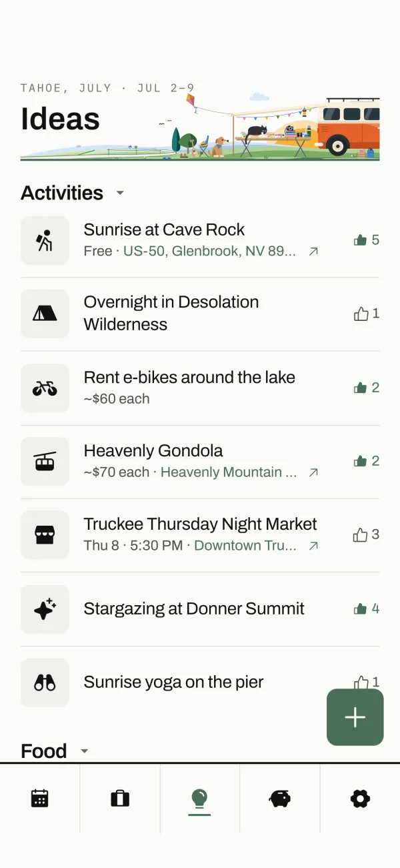Tap the hiker icon for Cave Rock

(x=45, y=240)
